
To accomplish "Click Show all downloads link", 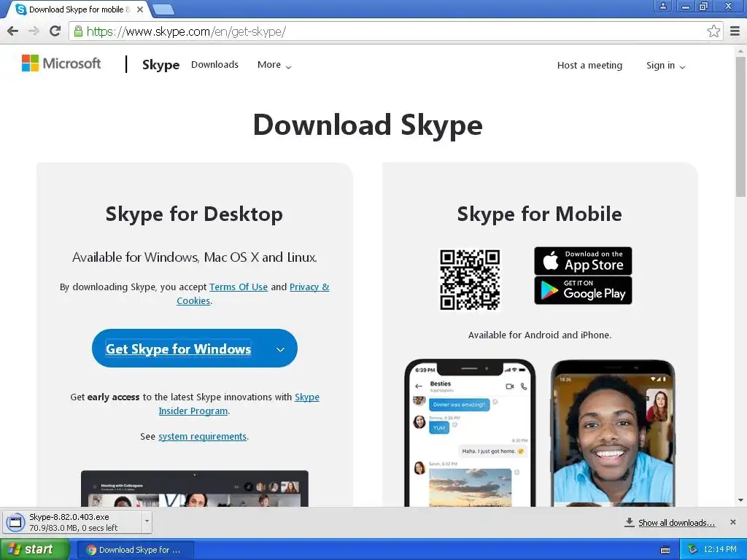I will [x=676, y=522].
